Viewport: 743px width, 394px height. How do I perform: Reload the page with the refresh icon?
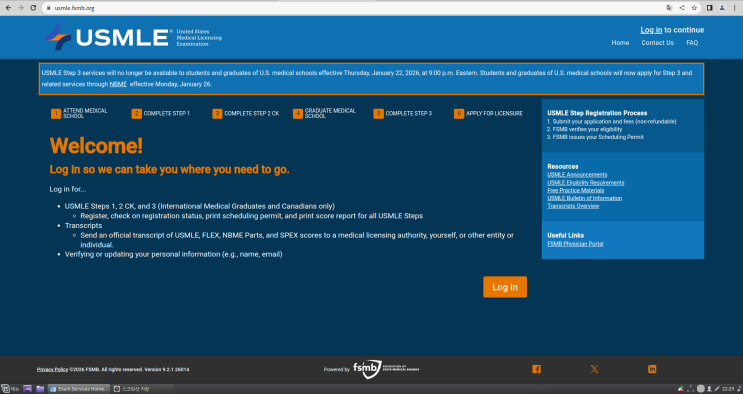[x=33, y=8]
